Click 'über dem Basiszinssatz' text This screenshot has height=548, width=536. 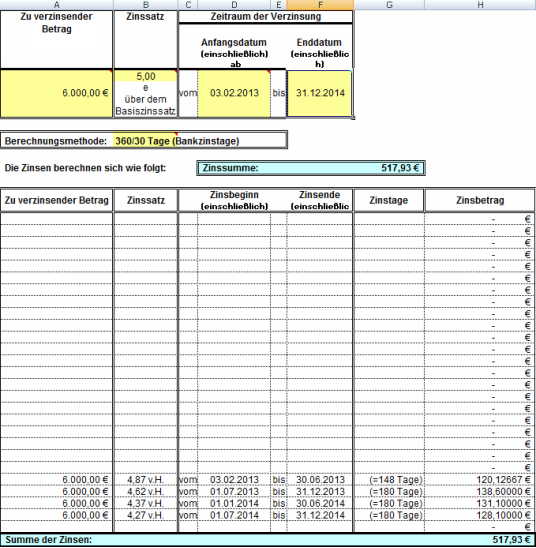[x=146, y=105]
